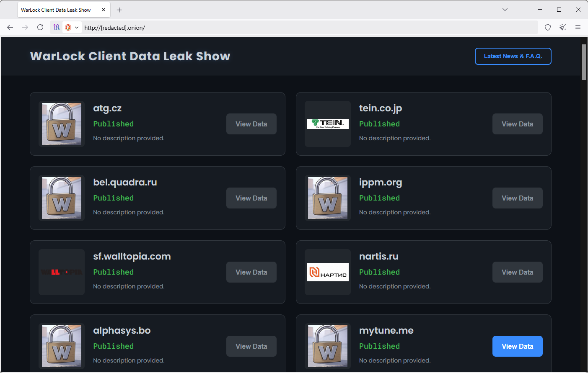Screen dimensions: 588x373
Task: Maximize the browser window
Action: (x=559, y=10)
